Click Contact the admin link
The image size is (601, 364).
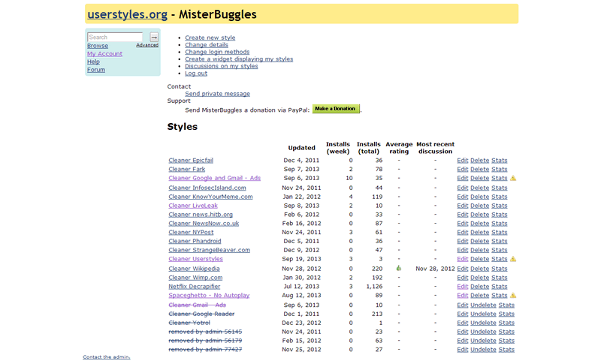point(106,356)
